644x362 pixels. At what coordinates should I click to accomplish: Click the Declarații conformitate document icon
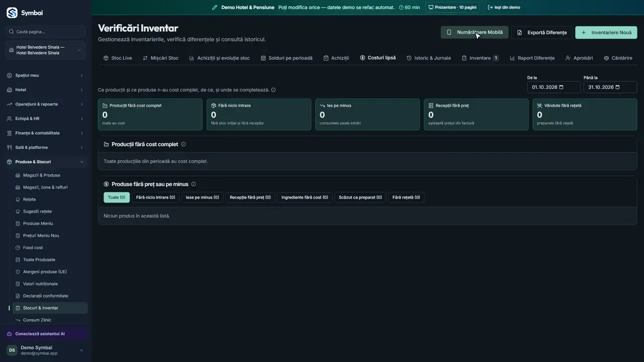coord(18,296)
